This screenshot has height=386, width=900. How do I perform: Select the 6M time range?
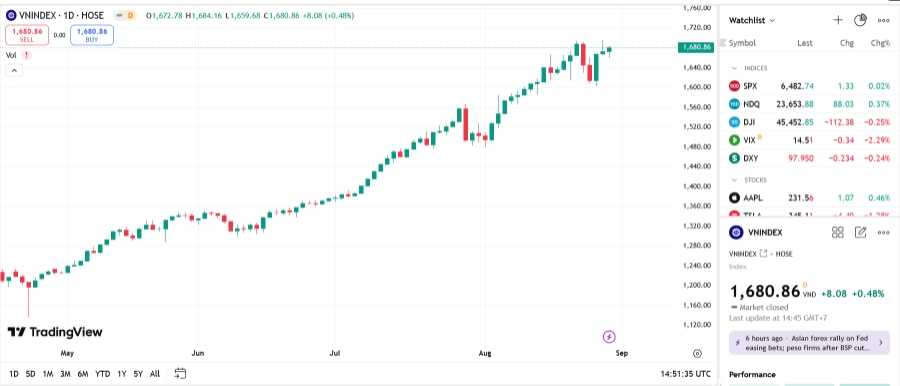click(x=83, y=374)
